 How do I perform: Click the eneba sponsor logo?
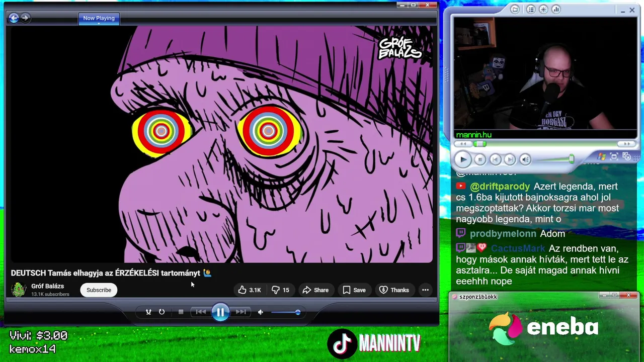543,328
